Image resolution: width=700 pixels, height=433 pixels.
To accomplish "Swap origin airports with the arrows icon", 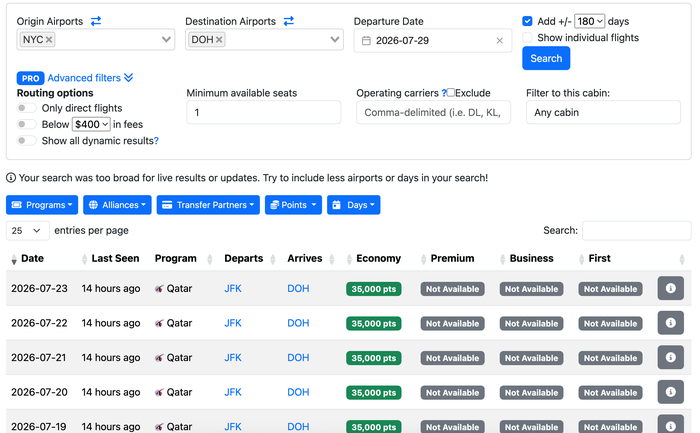I will tap(96, 21).
